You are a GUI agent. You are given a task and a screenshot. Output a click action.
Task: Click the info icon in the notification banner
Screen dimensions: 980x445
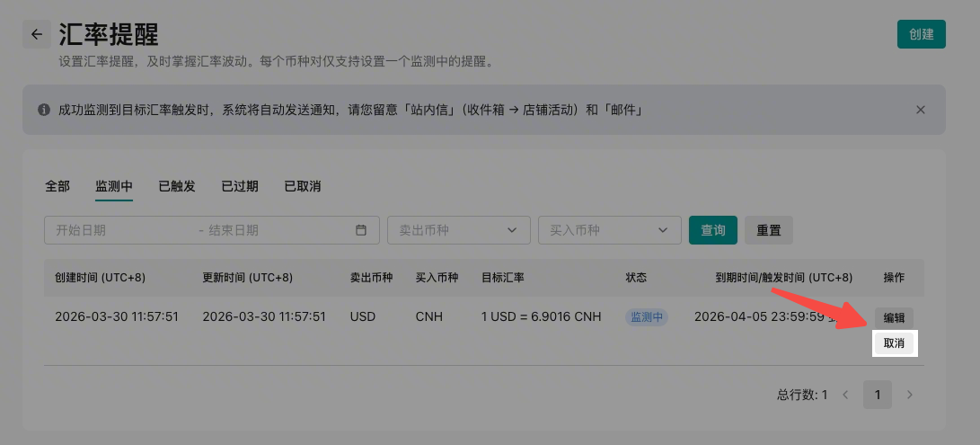pos(43,110)
